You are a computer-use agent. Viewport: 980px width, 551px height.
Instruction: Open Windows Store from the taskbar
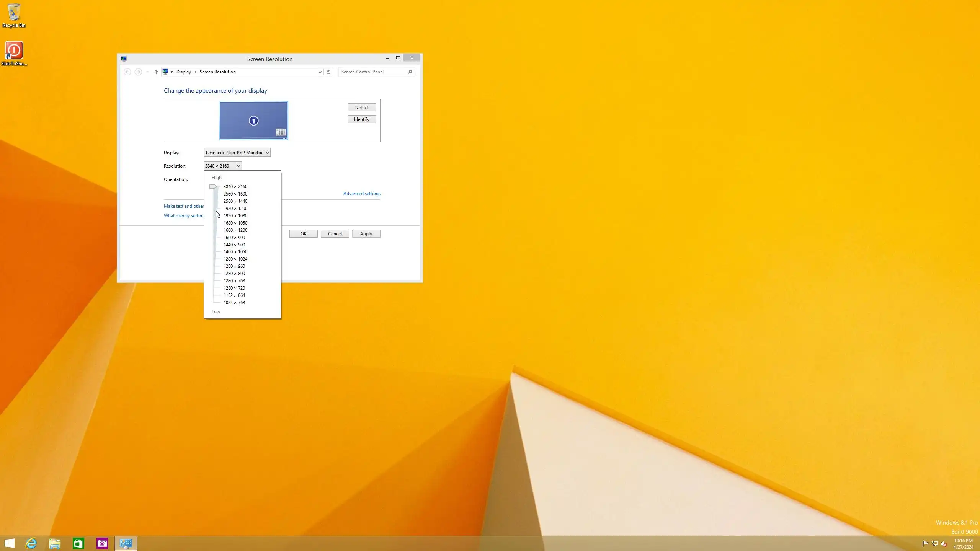coord(78,543)
